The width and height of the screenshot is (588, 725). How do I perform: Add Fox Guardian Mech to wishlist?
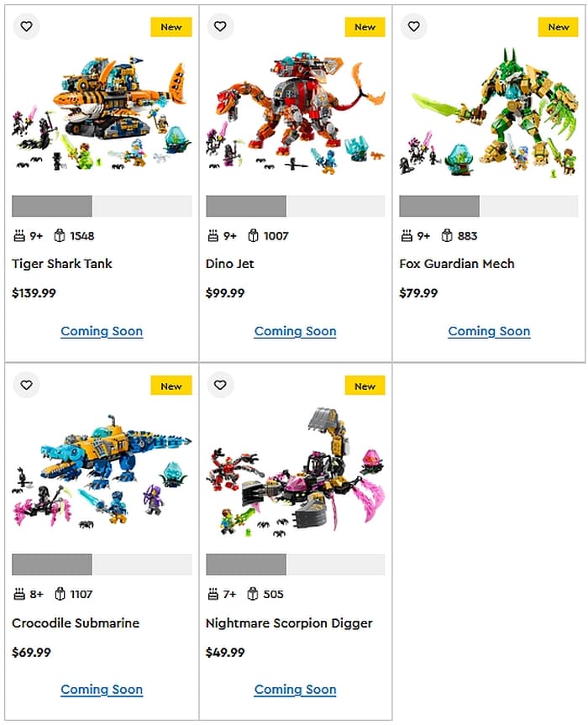[x=414, y=27]
